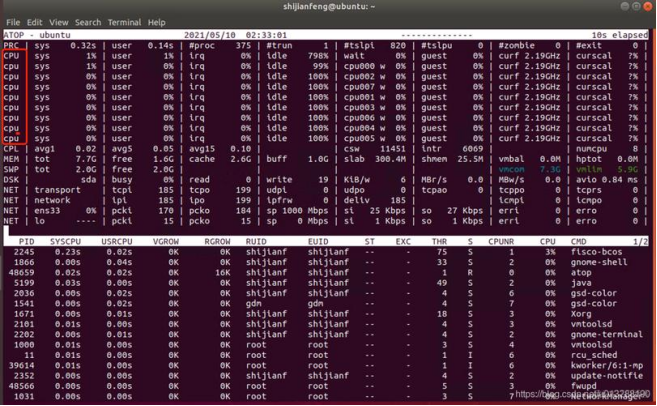Click the USRCPU column header
Viewport: 657px width, 406px height.
[117, 242]
